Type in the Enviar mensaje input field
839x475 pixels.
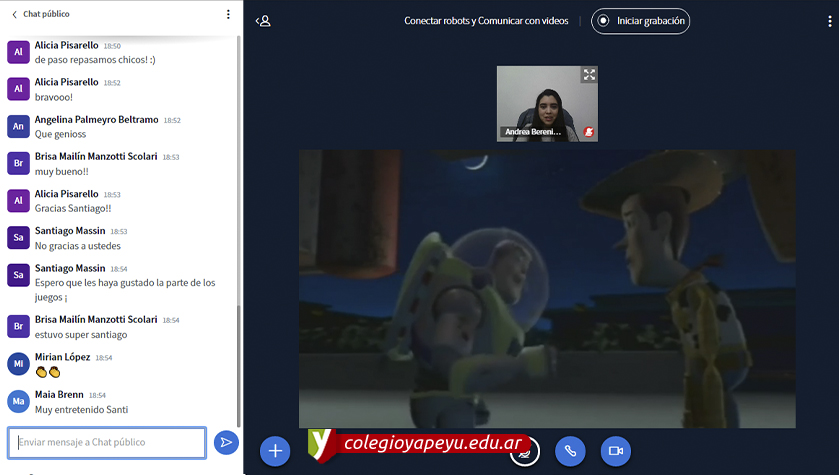(108, 442)
